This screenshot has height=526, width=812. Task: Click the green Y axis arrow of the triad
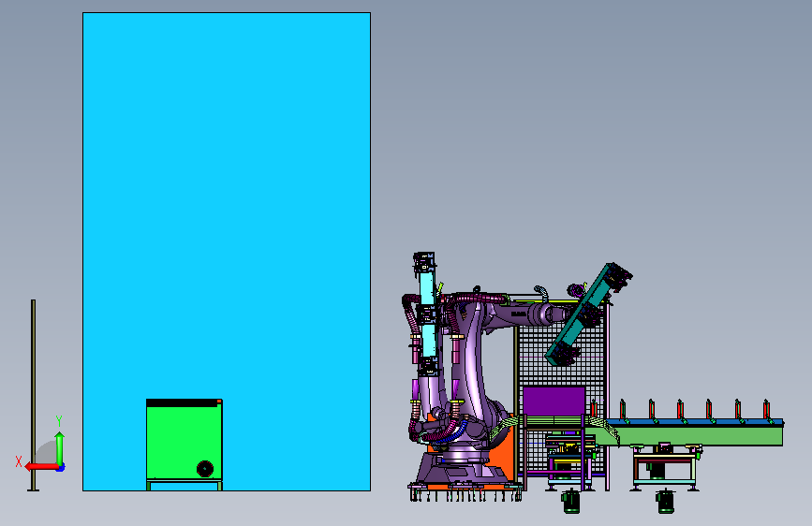[60, 449]
